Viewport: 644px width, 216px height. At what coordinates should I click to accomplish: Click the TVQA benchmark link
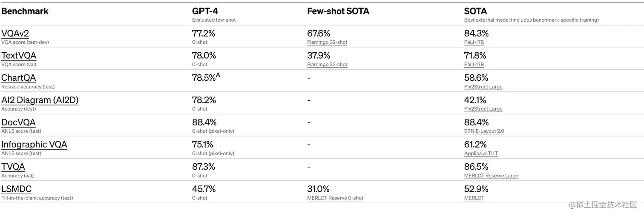pos(13,167)
